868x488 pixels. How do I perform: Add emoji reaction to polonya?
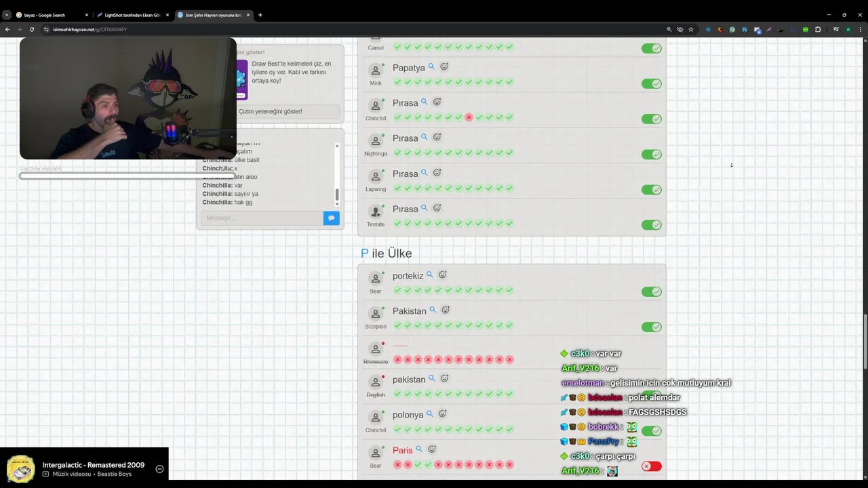tap(442, 413)
